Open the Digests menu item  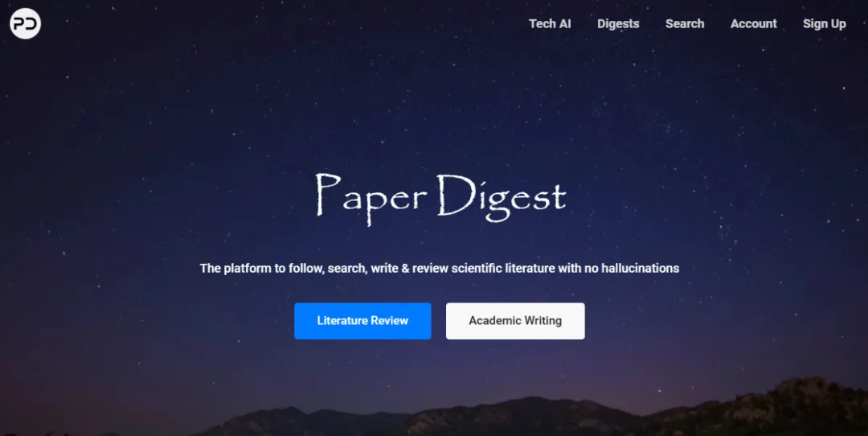tap(618, 24)
